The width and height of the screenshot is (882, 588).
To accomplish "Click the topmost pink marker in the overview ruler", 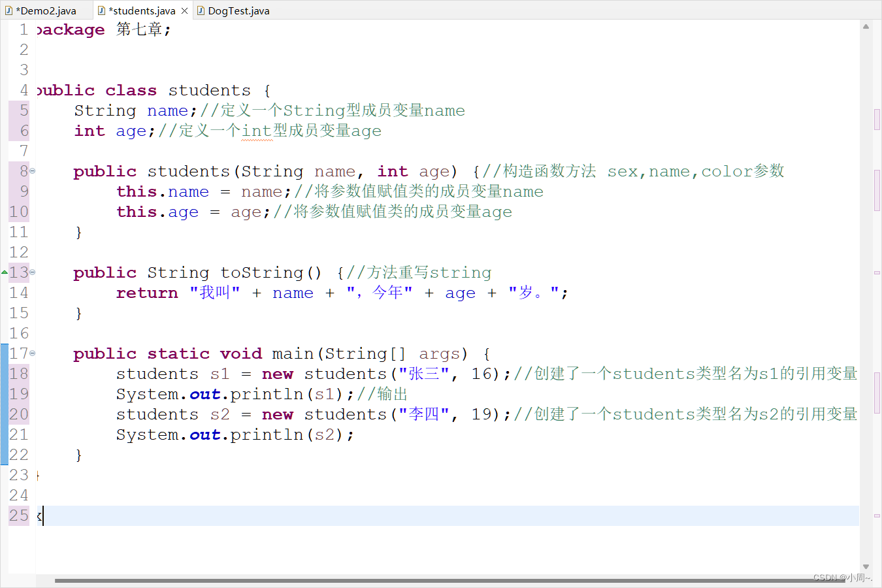I will [x=877, y=119].
